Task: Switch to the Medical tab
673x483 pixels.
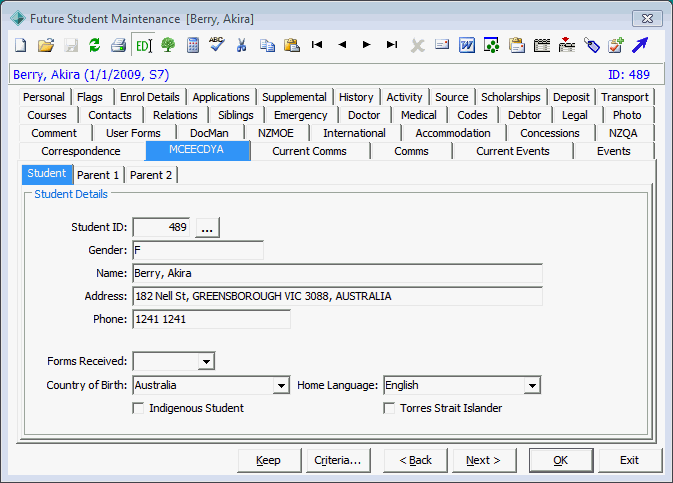Action: coord(418,115)
